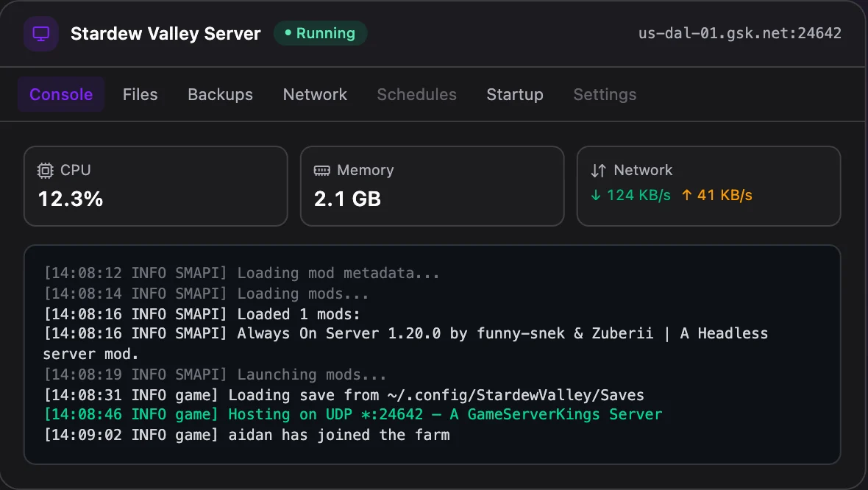The image size is (868, 490).
Task: Click the Network up-down arrows icon
Action: (599, 171)
